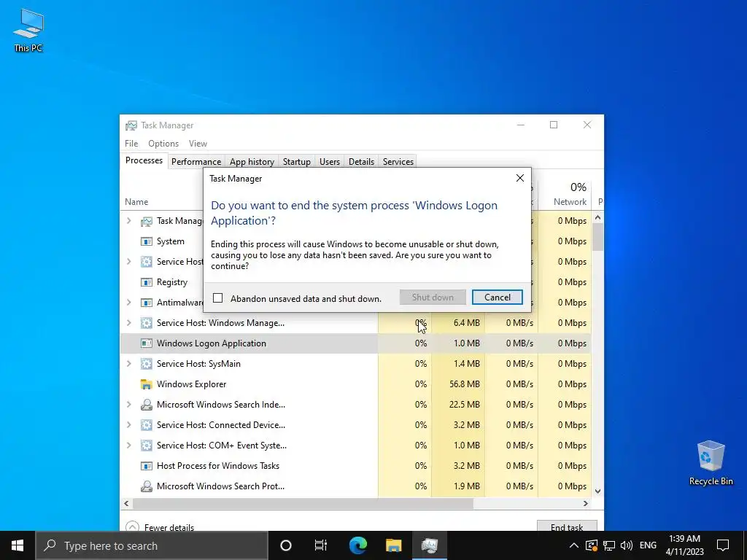Click horizontal scrollbar left arrow
The height and width of the screenshot is (560, 747).
(126, 503)
